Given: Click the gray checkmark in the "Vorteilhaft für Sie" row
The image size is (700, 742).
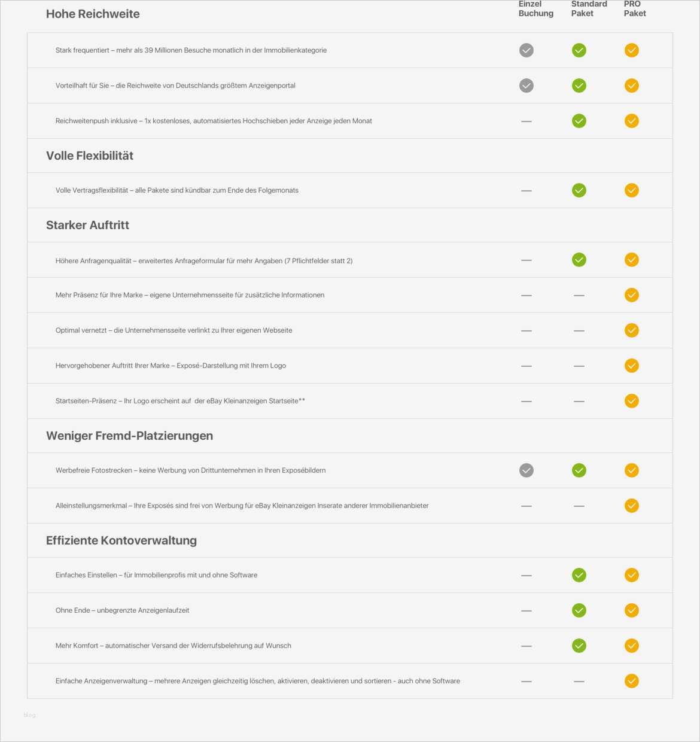Looking at the screenshot, I should click(x=526, y=86).
